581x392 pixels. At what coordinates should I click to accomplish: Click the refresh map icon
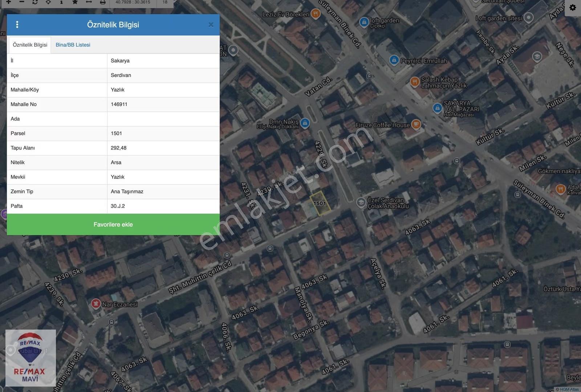35,2
